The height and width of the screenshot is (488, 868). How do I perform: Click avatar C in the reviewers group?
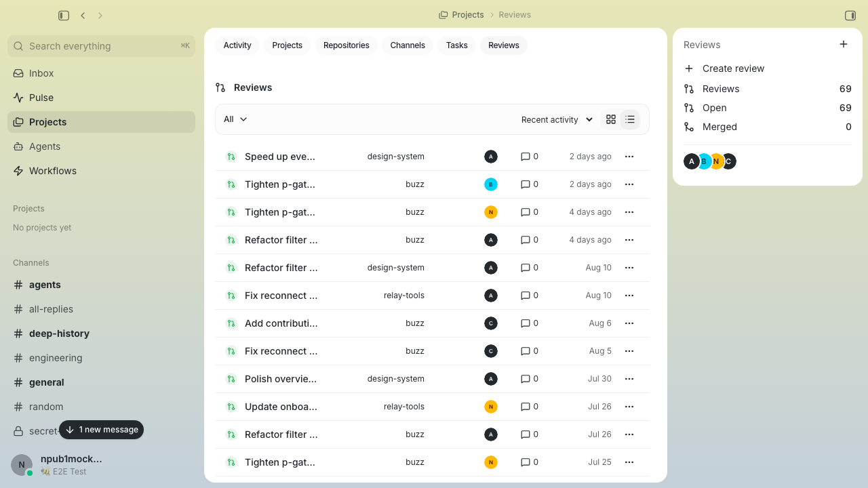click(729, 161)
